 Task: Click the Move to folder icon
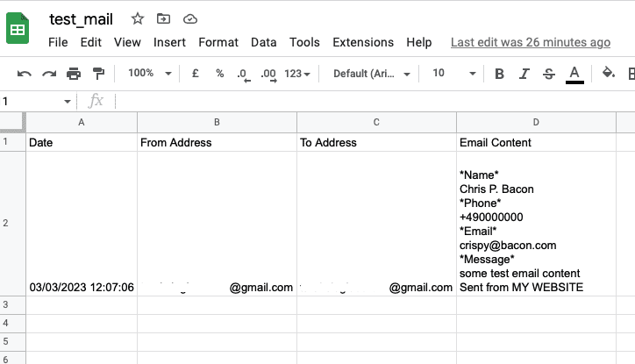[164, 18]
